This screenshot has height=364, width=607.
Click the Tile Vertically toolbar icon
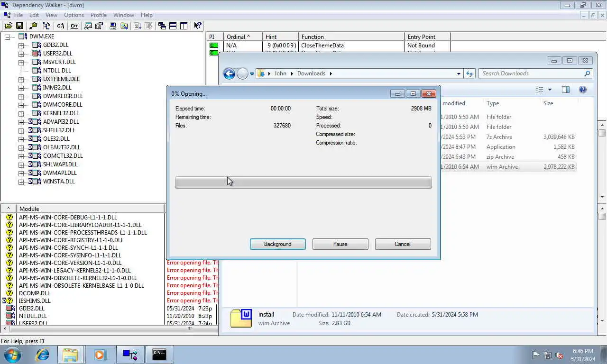click(x=184, y=26)
